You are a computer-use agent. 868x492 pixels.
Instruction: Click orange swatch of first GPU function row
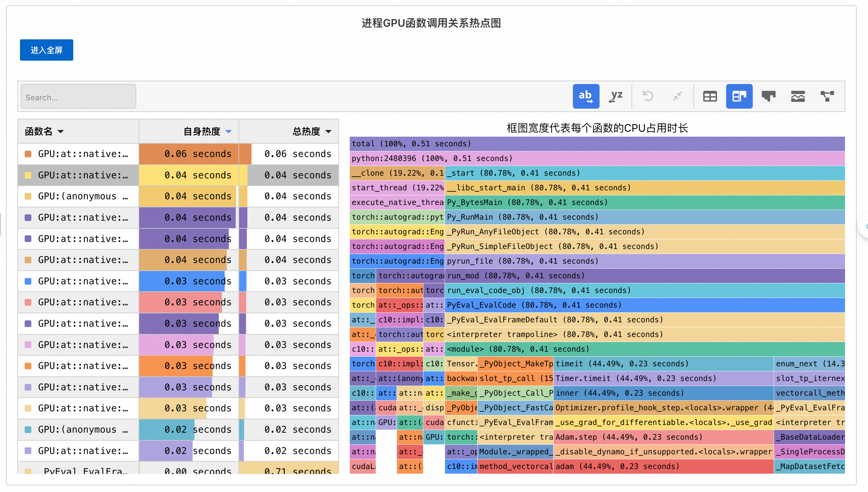28,154
